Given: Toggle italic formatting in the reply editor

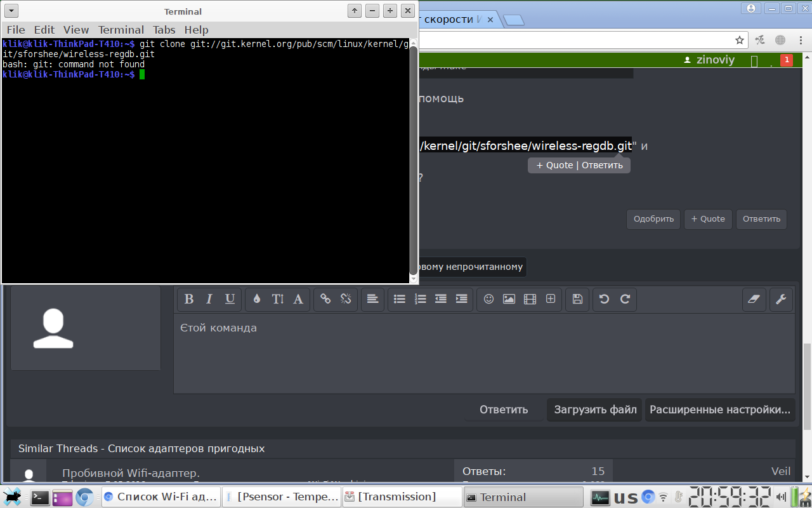Looking at the screenshot, I should coord(209,299).
